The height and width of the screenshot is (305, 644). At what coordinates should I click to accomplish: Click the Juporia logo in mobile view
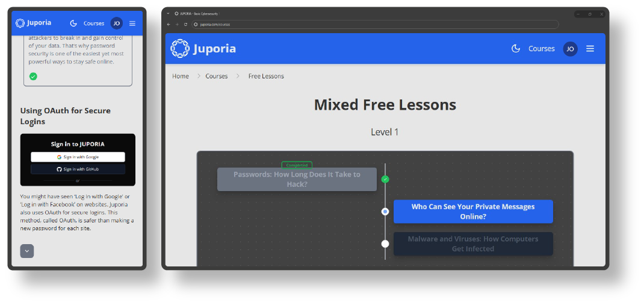point(34,23)
